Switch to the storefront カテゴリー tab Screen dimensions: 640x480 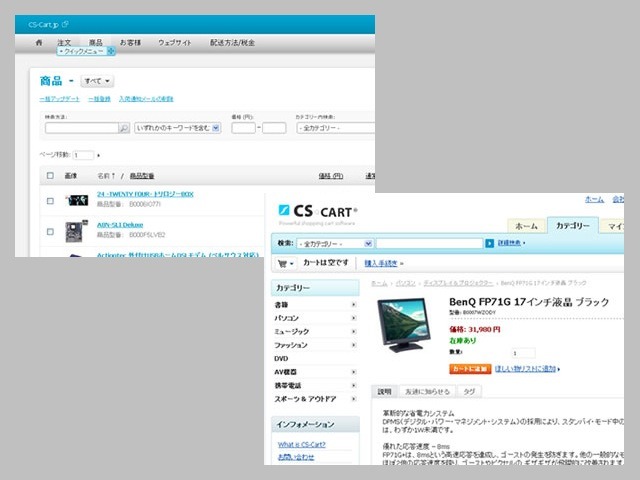(573, 225)
